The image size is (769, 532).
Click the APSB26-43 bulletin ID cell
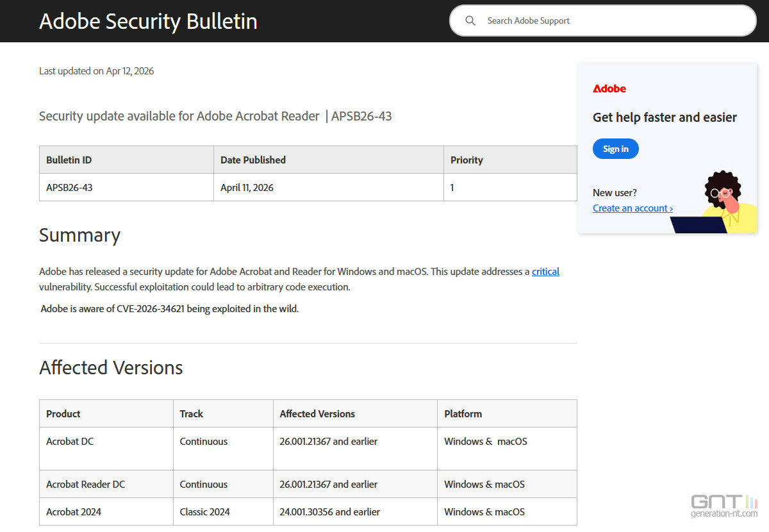coord(69,188)
